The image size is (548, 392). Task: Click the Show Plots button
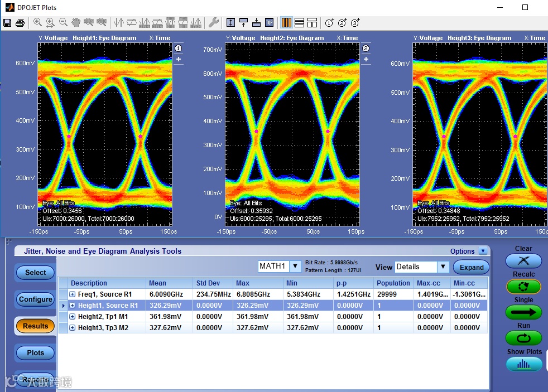tap(523, 364)
